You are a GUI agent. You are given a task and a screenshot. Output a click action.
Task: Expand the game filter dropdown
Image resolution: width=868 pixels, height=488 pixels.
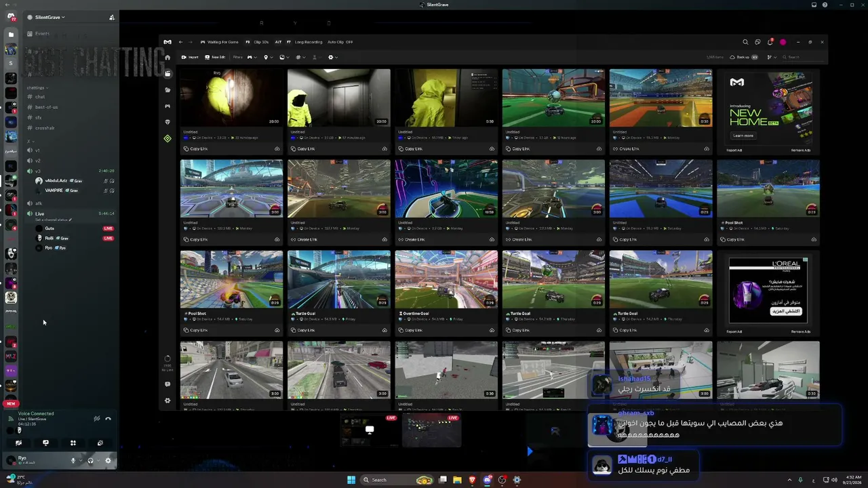[x=252, y=57]
